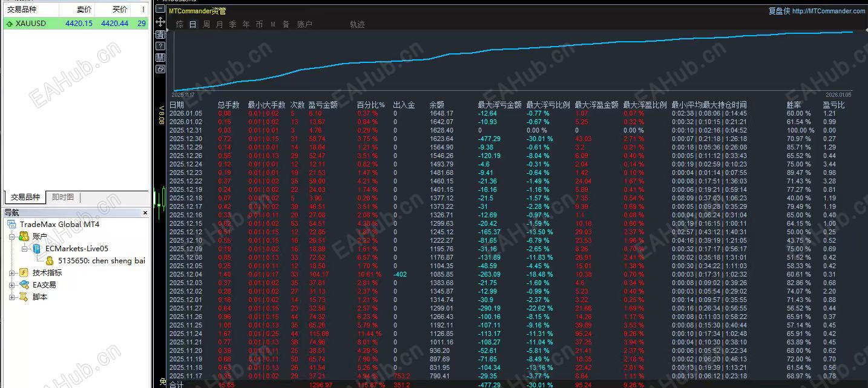This screenshot has height=388, width=868.
Task: Expand the 技术指标 tree node
Action: click(x=12, y=272)
